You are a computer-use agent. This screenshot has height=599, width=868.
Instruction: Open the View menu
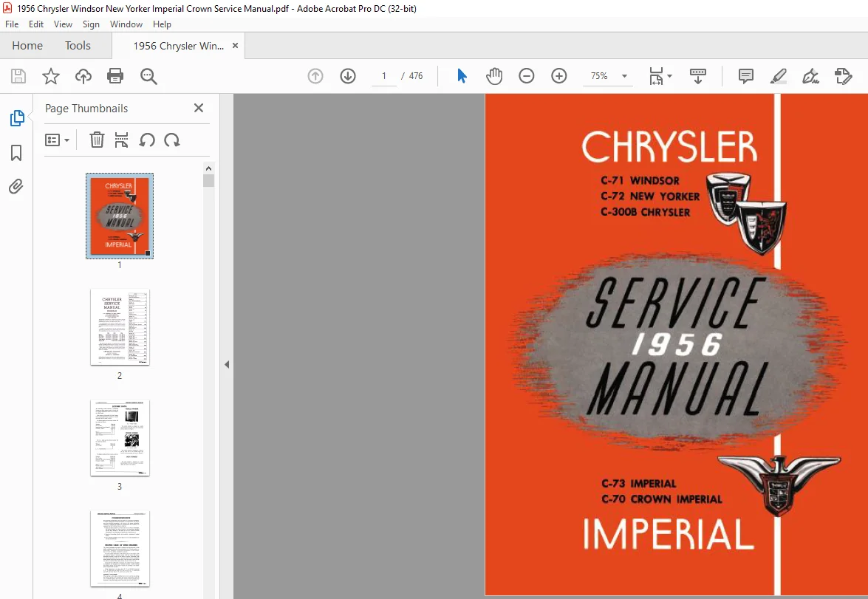63,24
